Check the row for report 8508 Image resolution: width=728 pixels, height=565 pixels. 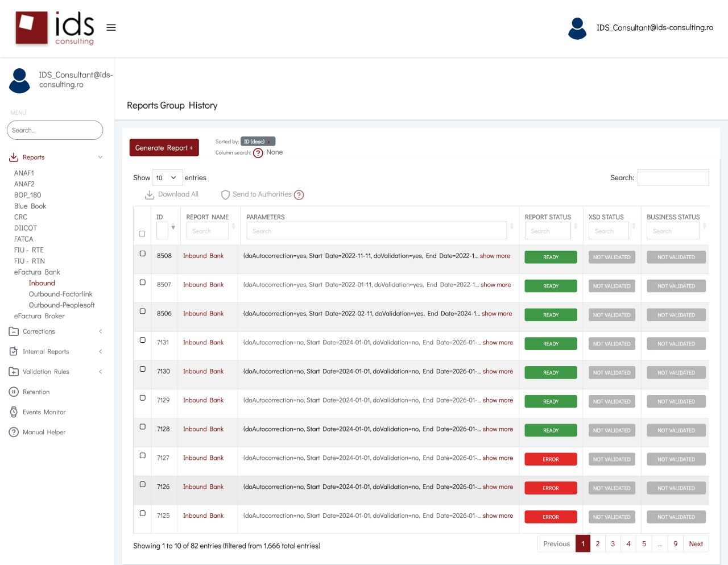(143, 254)
